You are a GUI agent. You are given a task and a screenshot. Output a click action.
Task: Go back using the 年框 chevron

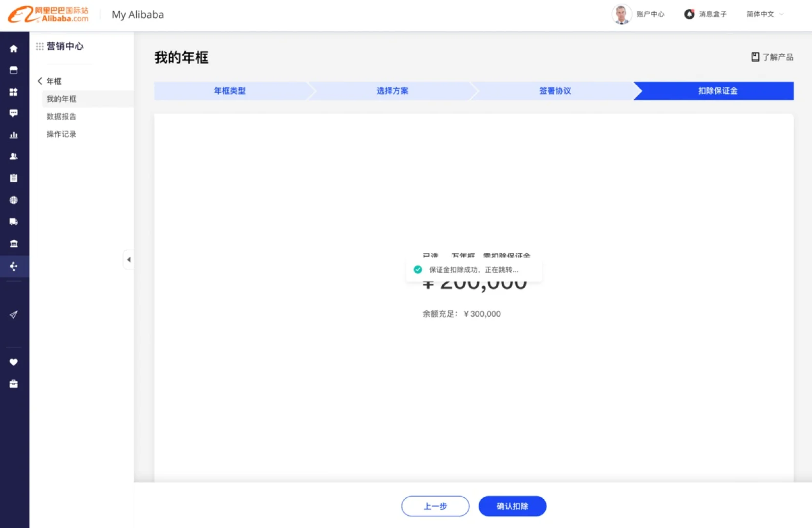click(40, 81)
